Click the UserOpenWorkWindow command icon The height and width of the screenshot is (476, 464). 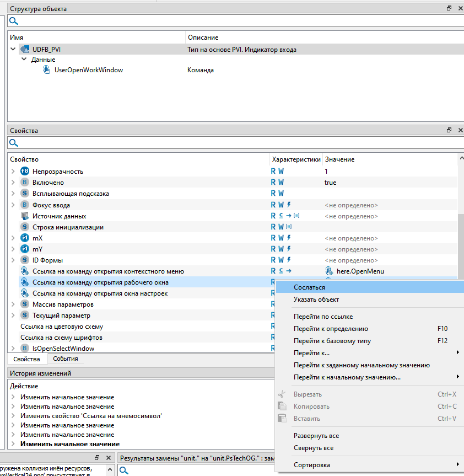47,70
